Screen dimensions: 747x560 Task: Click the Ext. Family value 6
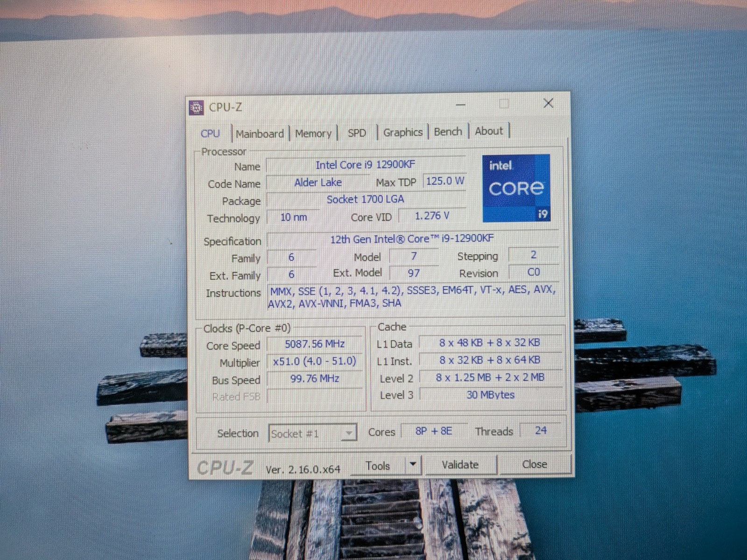click(291, 274)
